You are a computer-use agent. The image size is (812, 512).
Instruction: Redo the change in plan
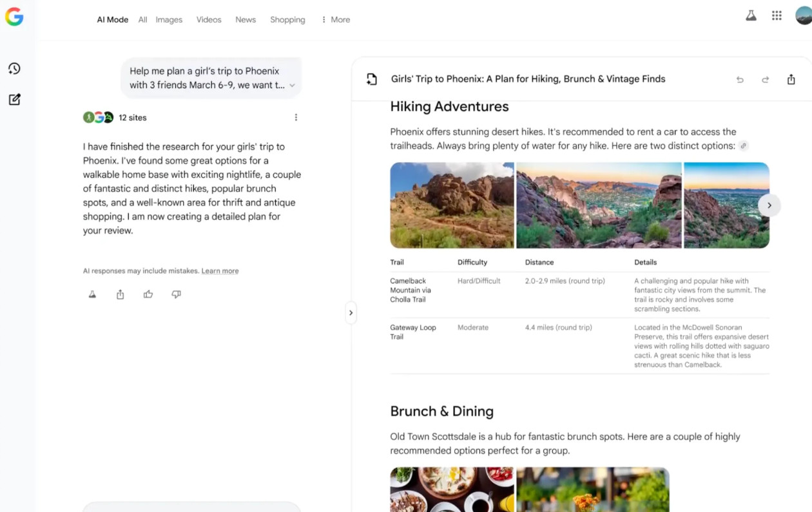point(765,80)
